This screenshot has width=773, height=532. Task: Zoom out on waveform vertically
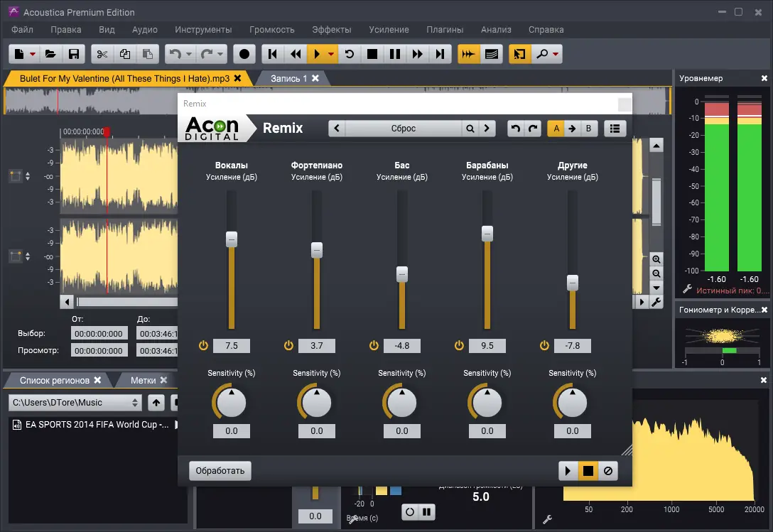tap(656, 273)
